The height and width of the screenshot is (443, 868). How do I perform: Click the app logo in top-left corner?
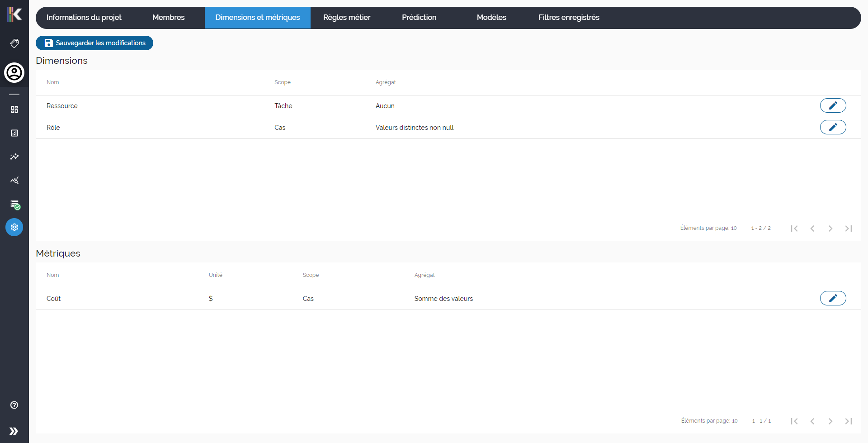[14, 14]
